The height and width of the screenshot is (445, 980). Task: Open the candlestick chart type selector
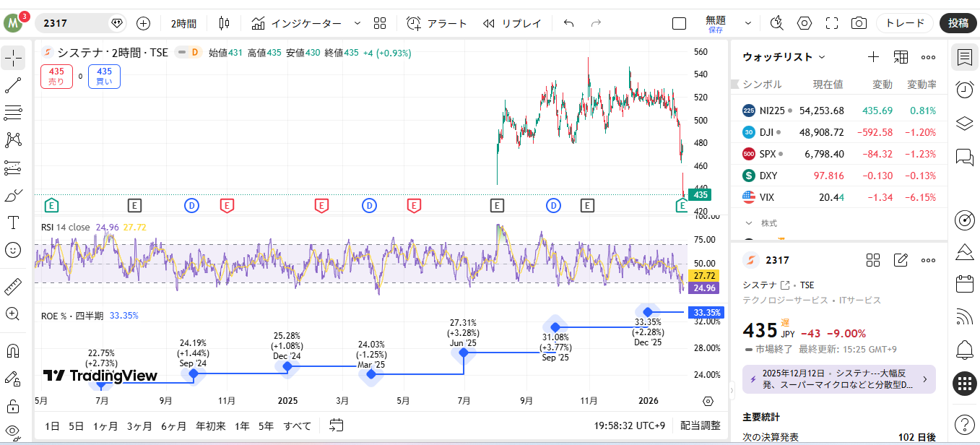[x=224, y=23]
